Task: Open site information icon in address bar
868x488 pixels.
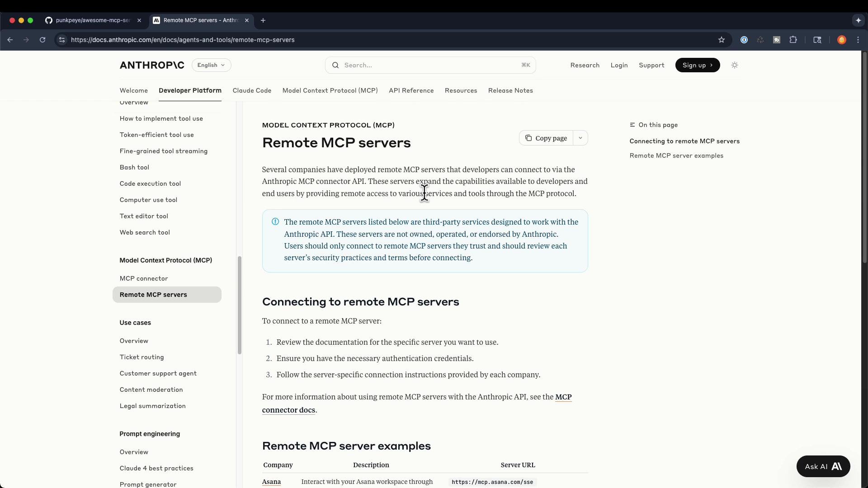Action: pos(62,40)
